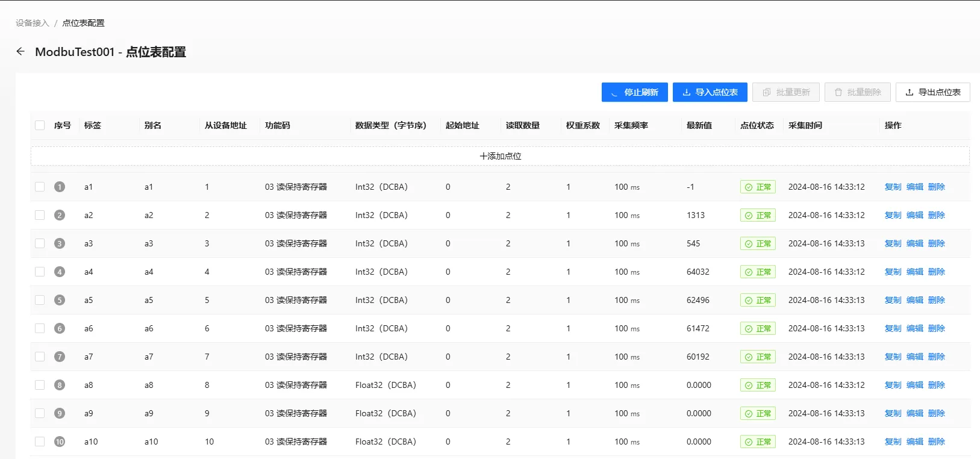Click the 点位状态 column header
The height and width of the screenshot is (459, 980).
(x=757, y=125)
